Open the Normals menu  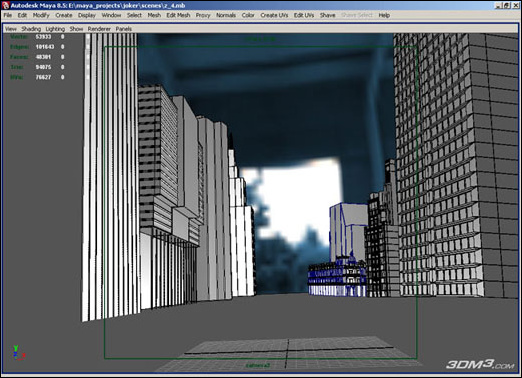pyautogui.click(x=226, y=15)
